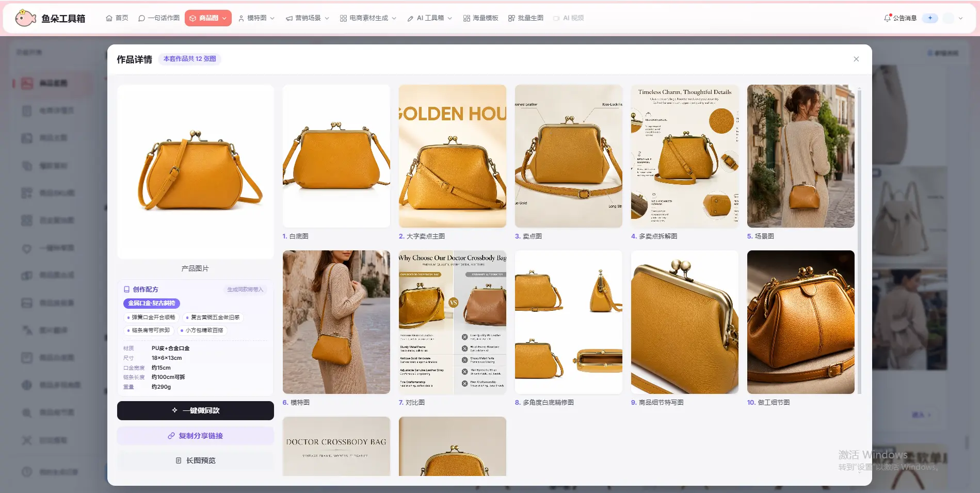Click the clasp width value 约15cm
Viewport: 980px width, 493px height.
point(161,368)
